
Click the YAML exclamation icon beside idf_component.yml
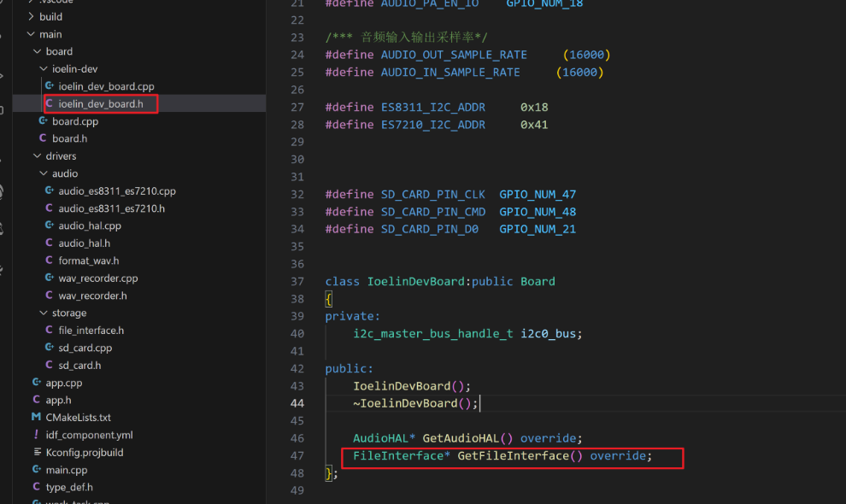[x=36, y=435]
